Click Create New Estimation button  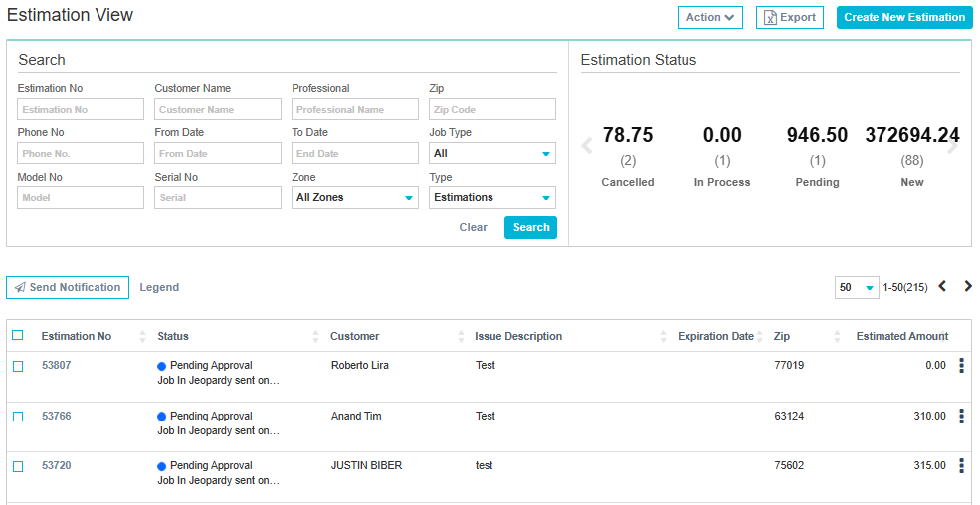tap(903, 17)
